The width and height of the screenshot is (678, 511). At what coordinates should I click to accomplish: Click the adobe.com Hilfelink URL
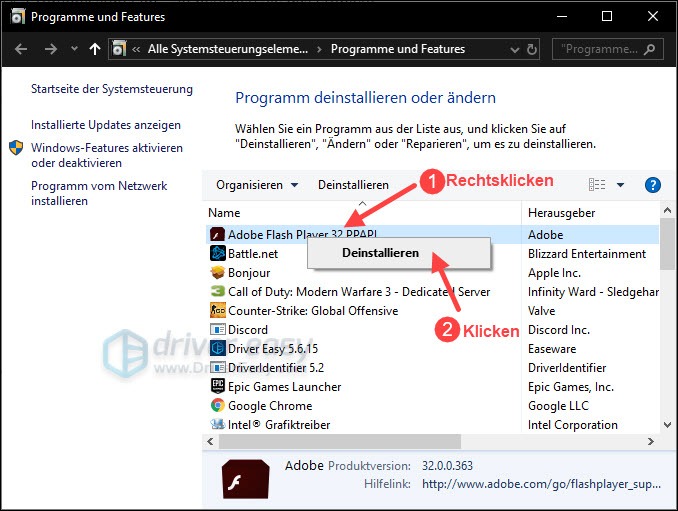[x=541, y=484]
